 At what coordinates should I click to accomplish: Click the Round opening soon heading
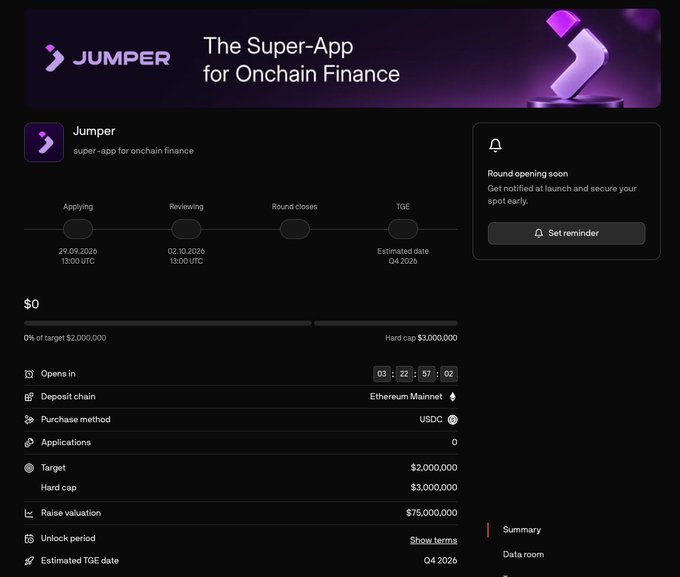(x=528, y=174)
